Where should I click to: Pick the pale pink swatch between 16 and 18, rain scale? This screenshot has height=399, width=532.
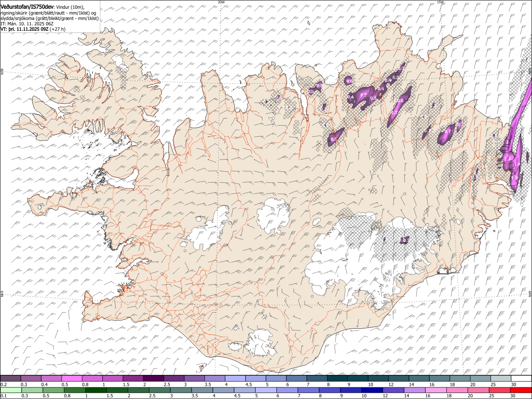tap(435, 390)
